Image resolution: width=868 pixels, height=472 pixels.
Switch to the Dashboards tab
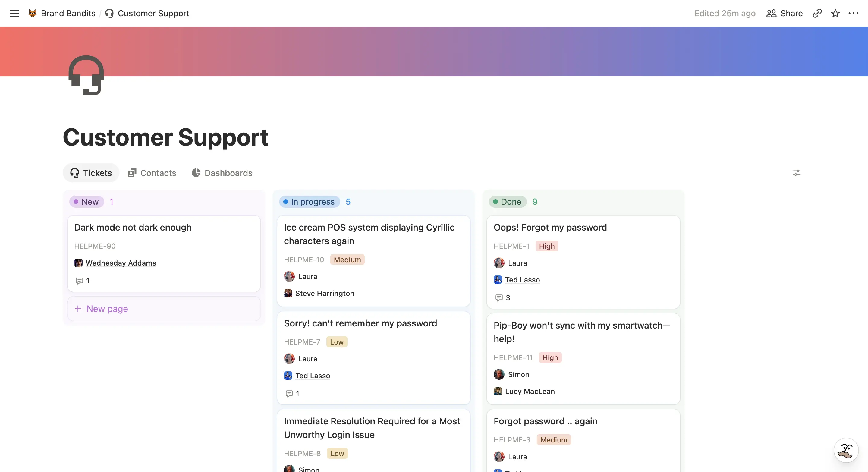222,173
